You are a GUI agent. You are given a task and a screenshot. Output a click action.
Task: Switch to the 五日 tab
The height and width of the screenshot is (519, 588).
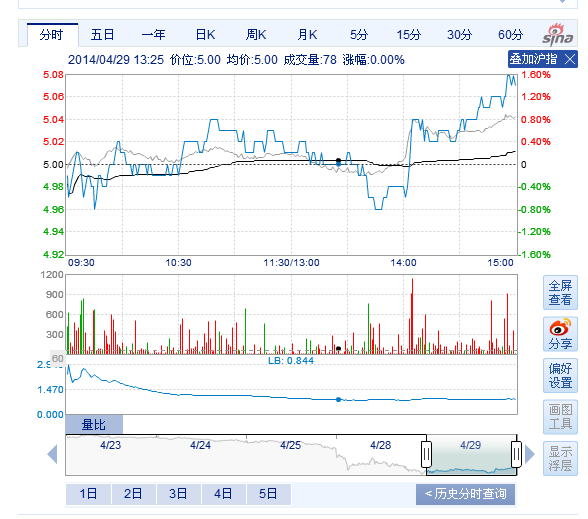coord(102,35)
